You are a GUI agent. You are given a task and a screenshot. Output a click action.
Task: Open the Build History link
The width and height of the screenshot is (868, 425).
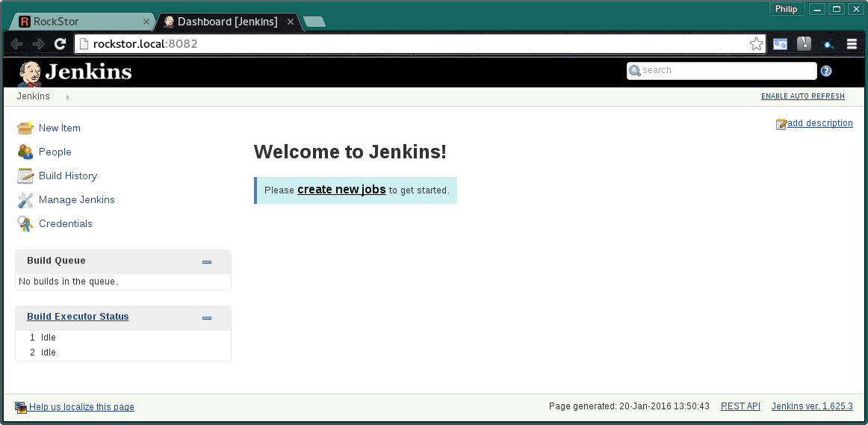tap(67, 176)
